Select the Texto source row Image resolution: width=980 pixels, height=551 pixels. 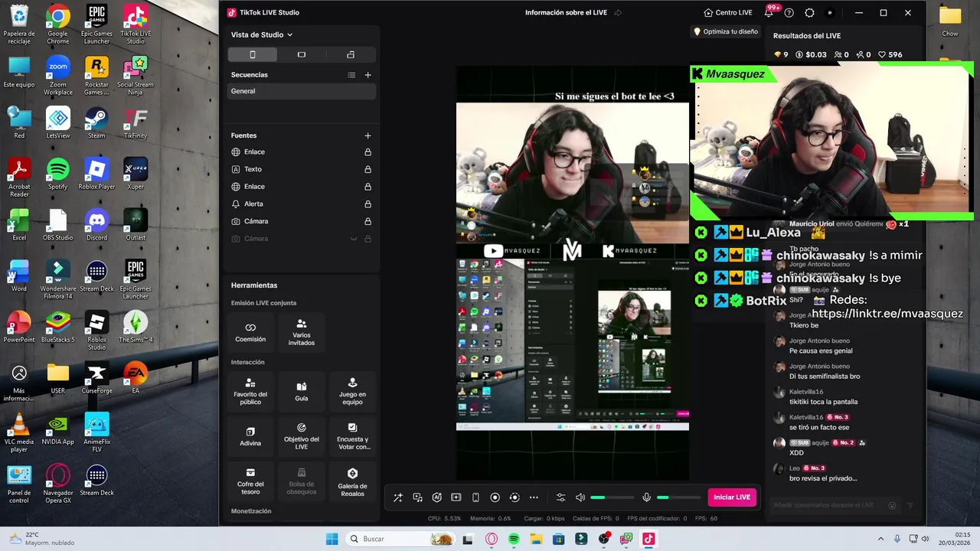point(302,169)
